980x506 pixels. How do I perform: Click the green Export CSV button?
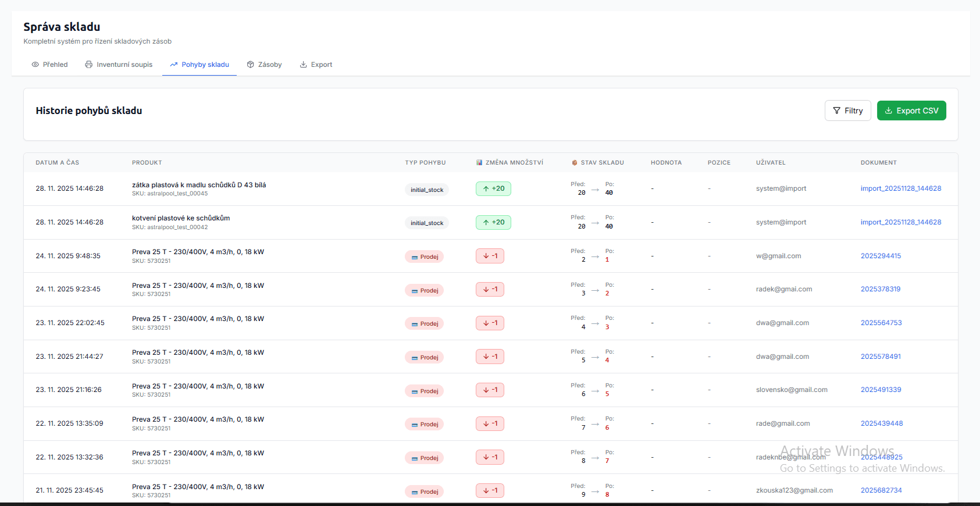(911, 111)
